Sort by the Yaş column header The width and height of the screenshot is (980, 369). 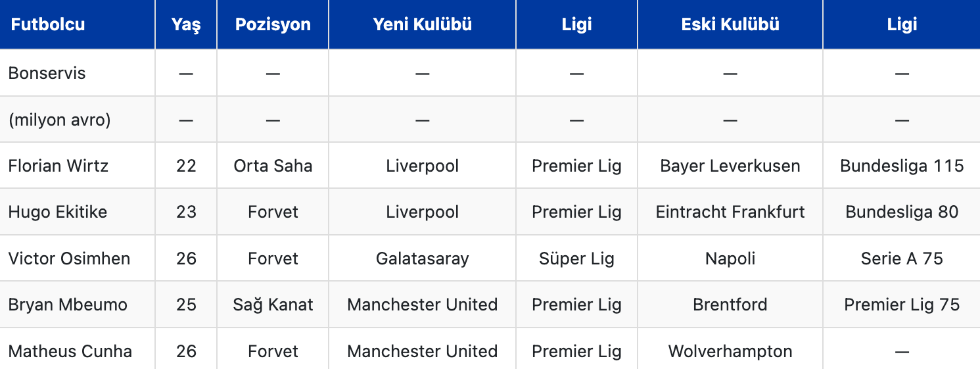click(186, 25)
